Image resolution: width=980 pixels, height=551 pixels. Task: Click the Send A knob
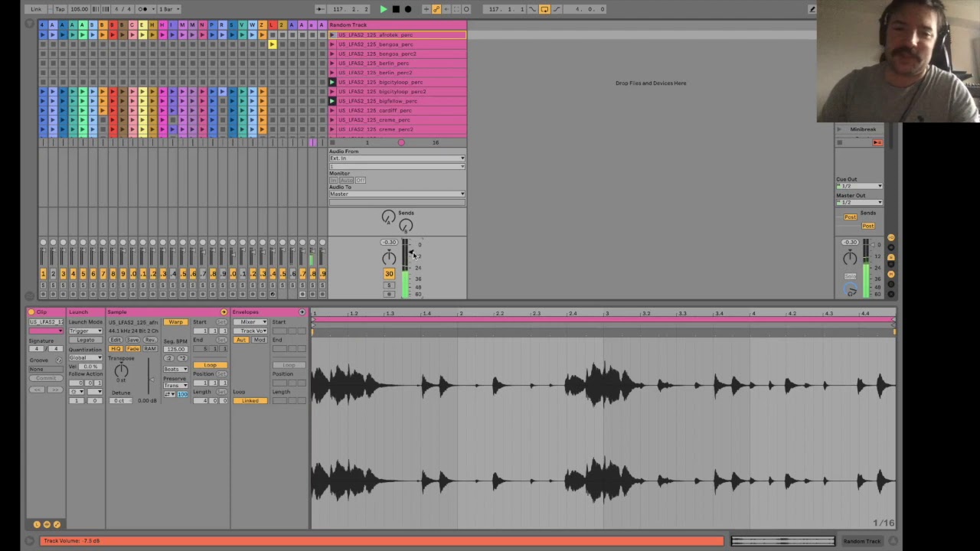(388, 217)
